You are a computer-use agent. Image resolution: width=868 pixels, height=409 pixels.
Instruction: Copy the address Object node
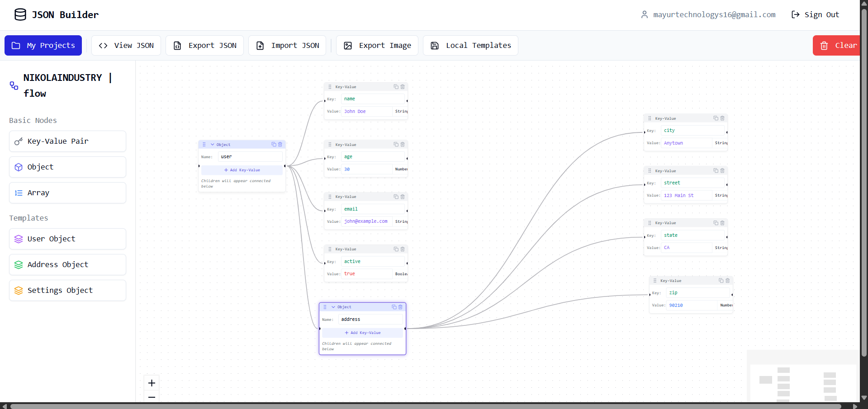click(394, 307)
